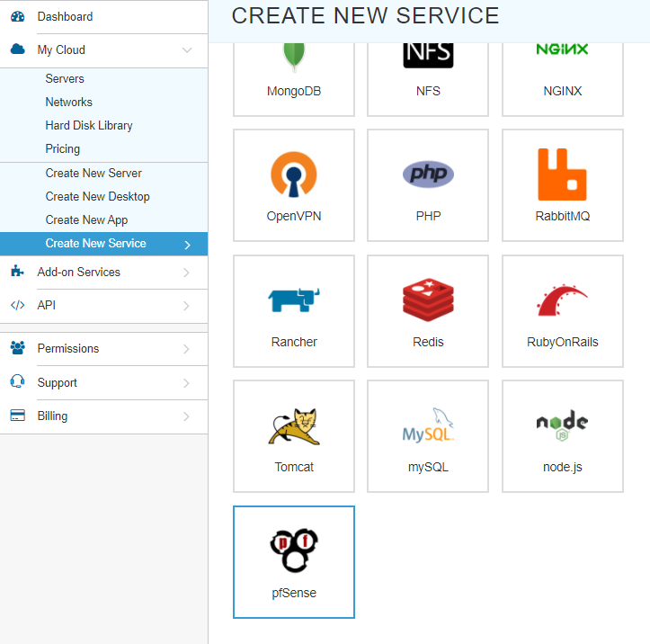650x644 pixels.
Task: Click the Support headset icon
Action: 17,381
